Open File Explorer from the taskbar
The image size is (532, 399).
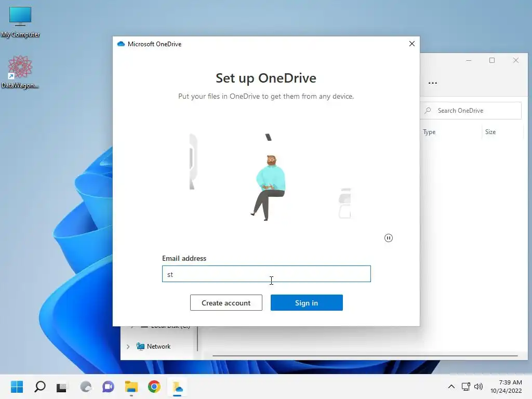point(131,387)
